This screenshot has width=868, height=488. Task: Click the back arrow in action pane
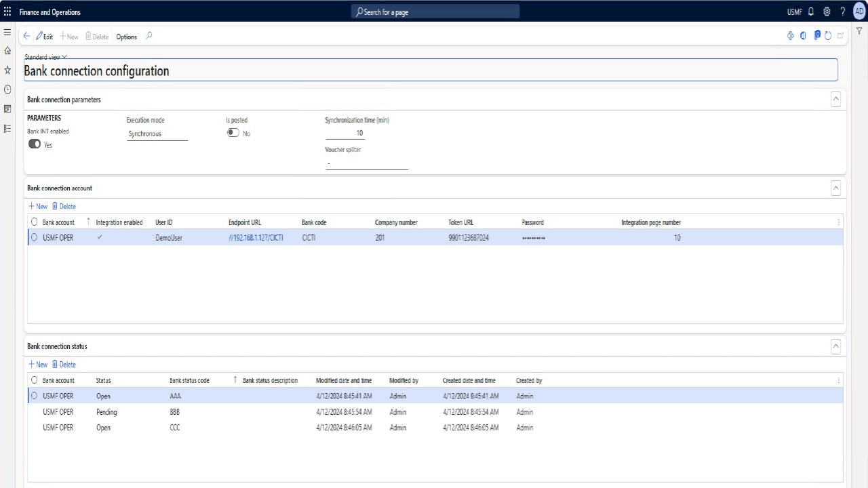point(26,36)
